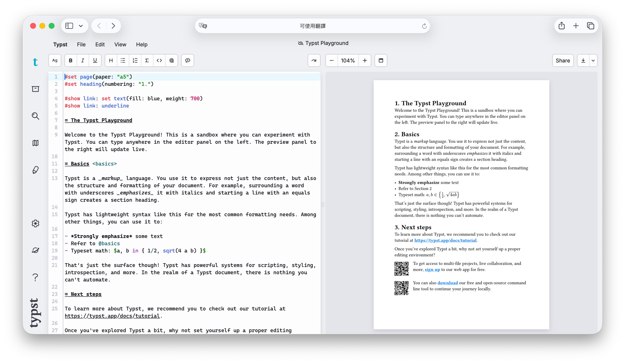Insert a reference with the @ button
This screenshot has width=625, height=364.
coord(172,61)
